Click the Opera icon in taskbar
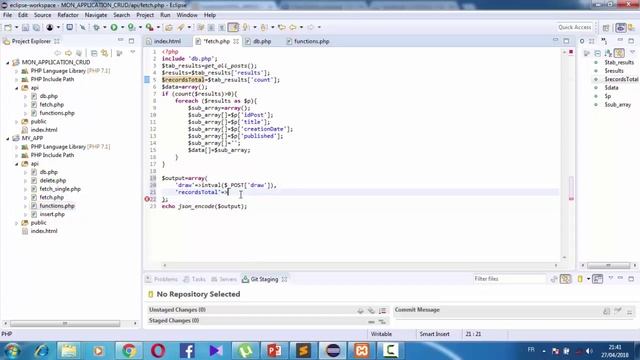The height and width of the screenshot is (360, 640). coord(158,350)
